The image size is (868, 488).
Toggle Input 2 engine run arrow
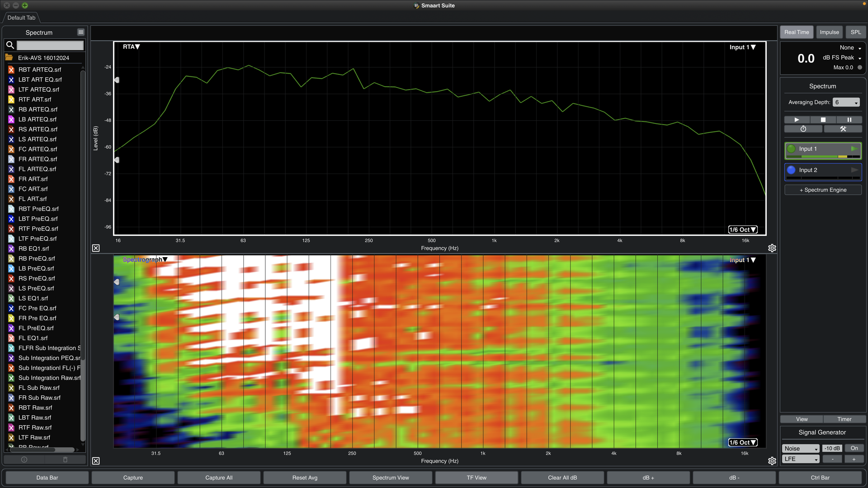(x=854, y=170)
